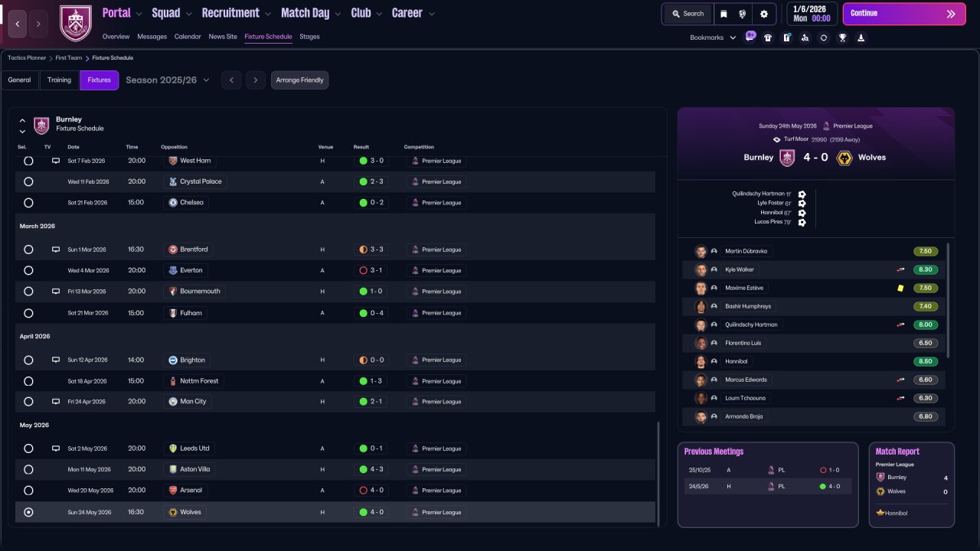Select the Everton fixture radio button
The width and height of the screenshot is (980, 551).
click(x=28, y=270)
